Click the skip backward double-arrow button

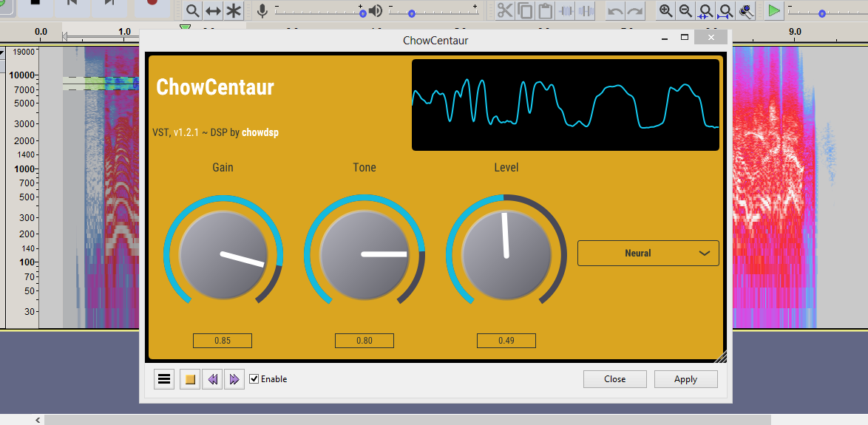[213, 379]
